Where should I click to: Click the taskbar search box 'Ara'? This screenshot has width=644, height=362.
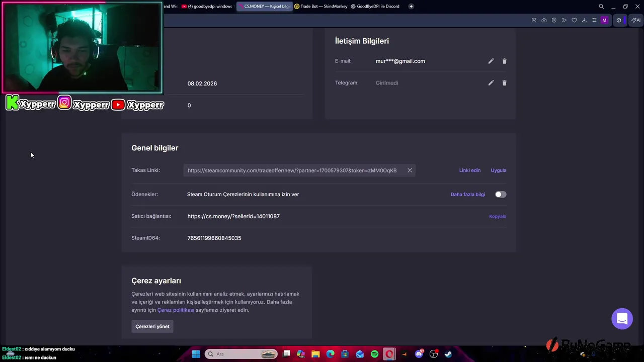pyautogui.click(x=241, y=354)
